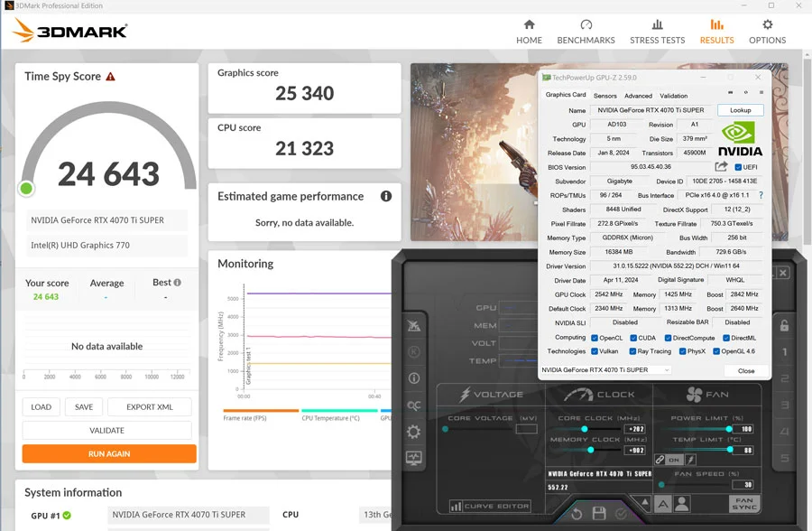Apply Afterburner settings with the checkmark icon
This screenshot has height=531, width=812.
point(621,514)
